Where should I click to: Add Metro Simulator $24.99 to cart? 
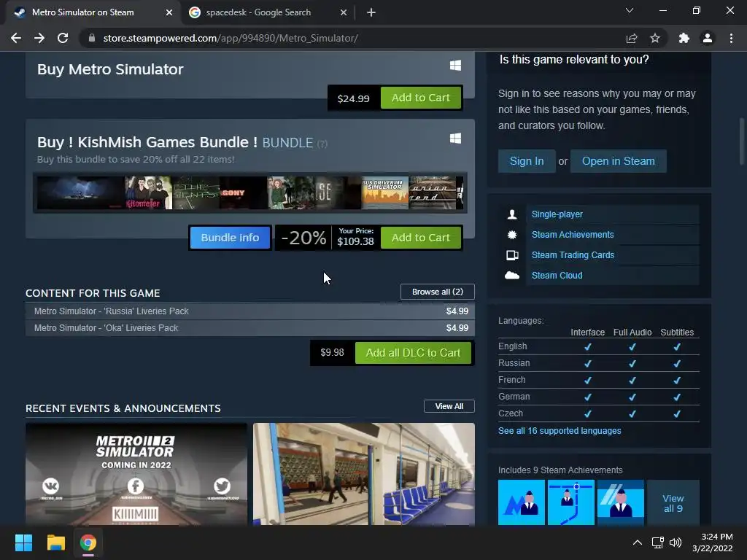(421, 98)
